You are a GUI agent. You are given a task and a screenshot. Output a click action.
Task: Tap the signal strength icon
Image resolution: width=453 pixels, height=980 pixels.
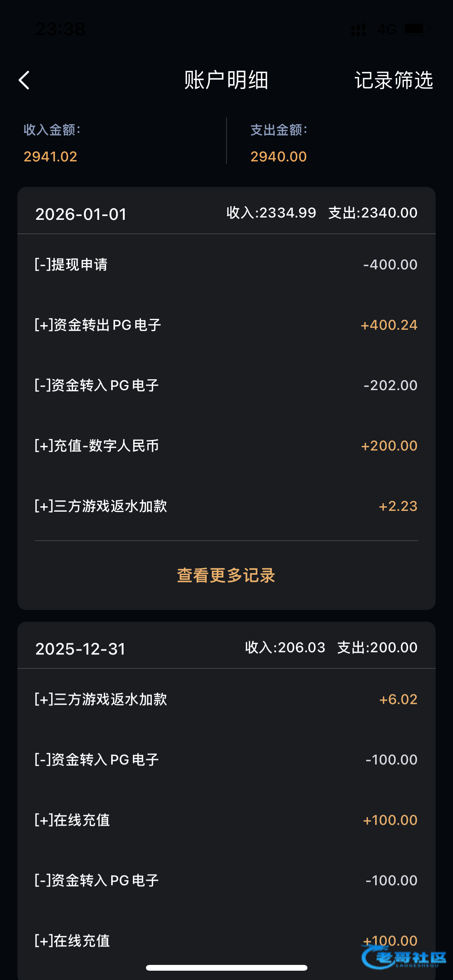coord(358,29)
